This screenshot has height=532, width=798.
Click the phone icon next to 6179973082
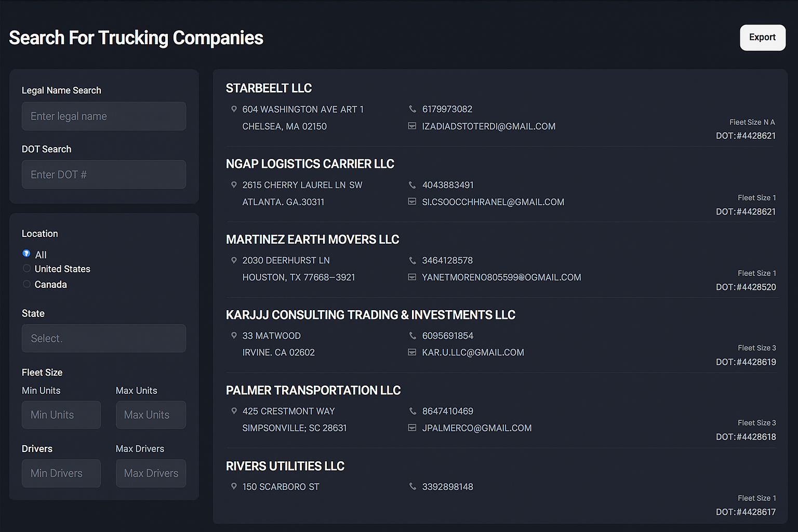tap(413, 109)
